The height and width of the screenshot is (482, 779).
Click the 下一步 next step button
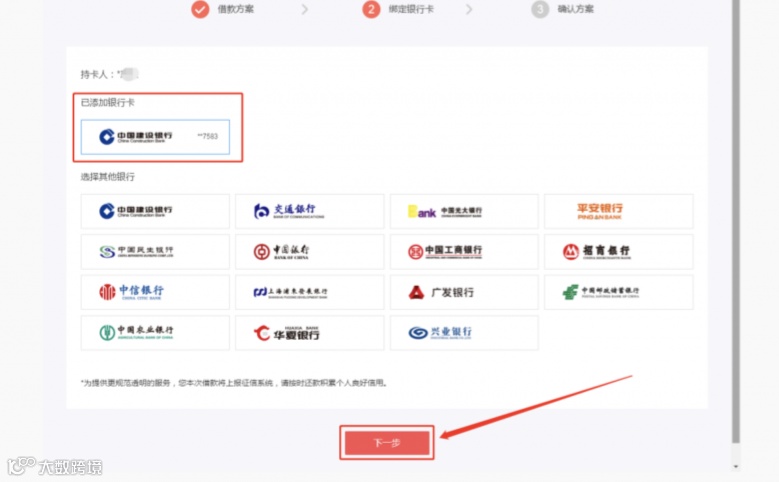point(387,442)
